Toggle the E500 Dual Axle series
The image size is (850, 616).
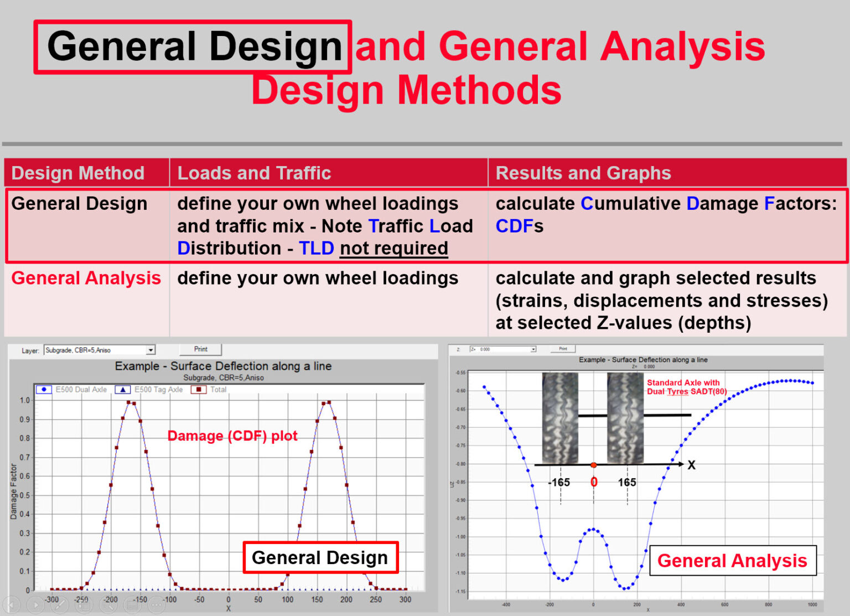point(81,389)
